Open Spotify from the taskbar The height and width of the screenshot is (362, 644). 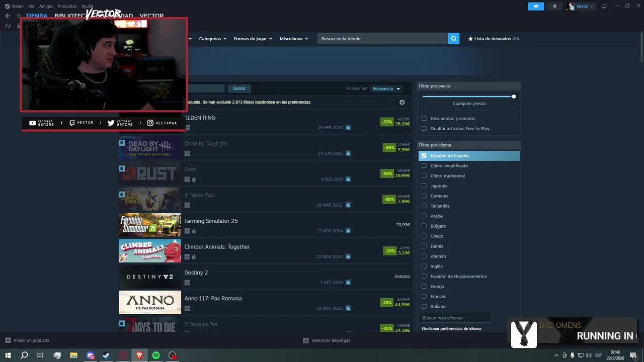pos(156,355)
